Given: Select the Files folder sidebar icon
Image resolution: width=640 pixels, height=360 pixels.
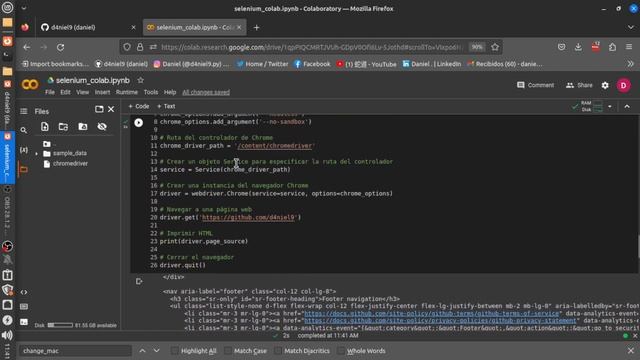Looking at the screenshot, I should pyautogui.click(x=24, y=169).
